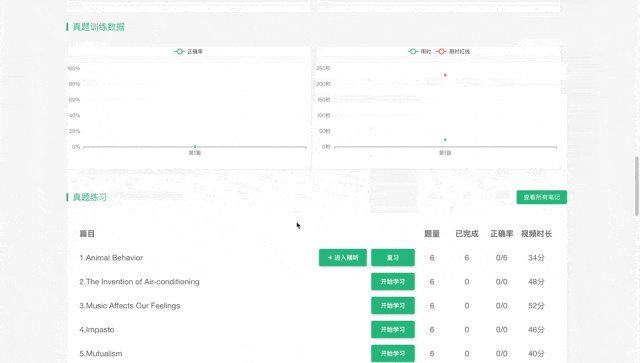Viewport: 640px width, 363px height.
Task: Open 查看所有笔记 to view all notes
Action: point(542,197)
